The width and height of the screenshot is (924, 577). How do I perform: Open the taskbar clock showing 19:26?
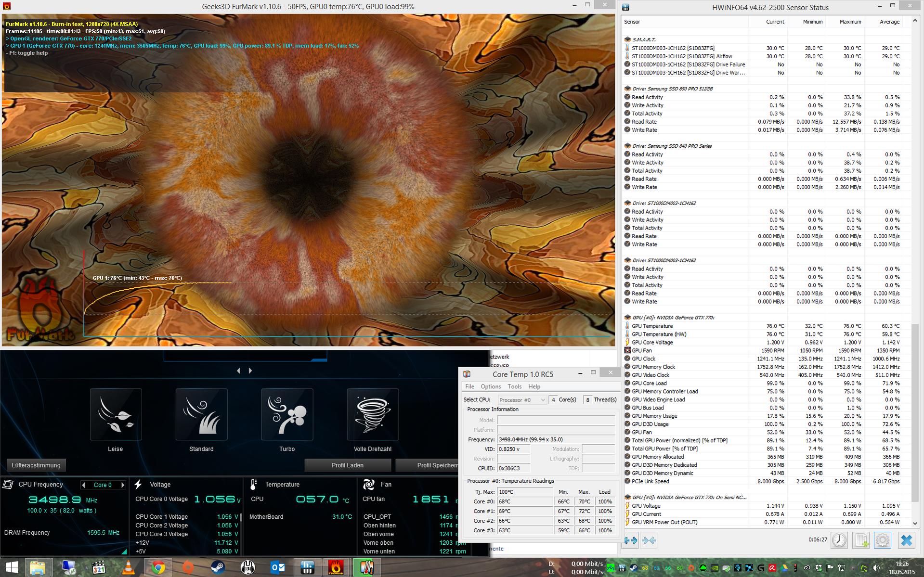coord(902,568)
